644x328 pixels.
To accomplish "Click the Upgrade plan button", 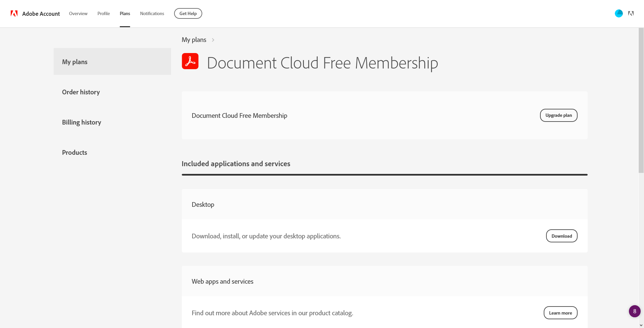I will click(x=558, y=115).
